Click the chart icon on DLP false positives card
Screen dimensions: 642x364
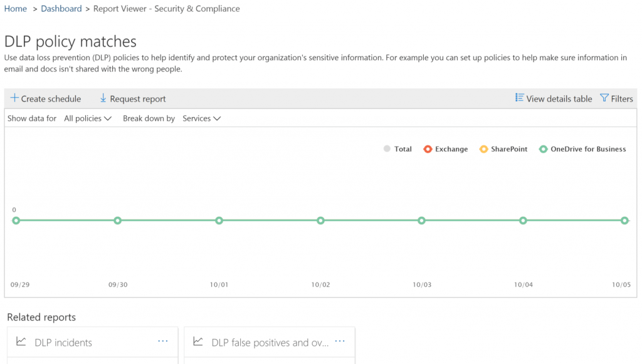coord(197,341)
